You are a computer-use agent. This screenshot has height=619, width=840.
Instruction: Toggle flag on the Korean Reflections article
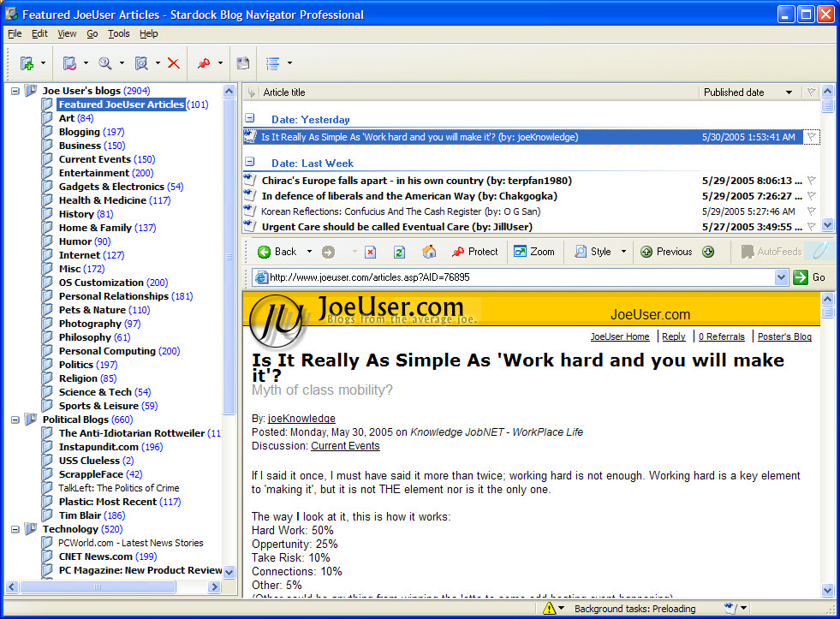coord(811,211)
